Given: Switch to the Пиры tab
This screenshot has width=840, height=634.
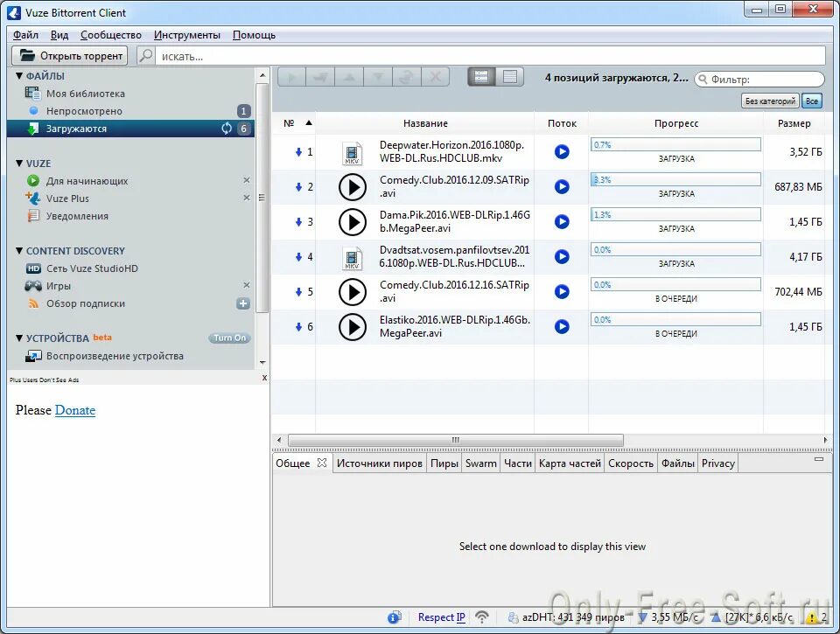Looking at the screenshot, I should [444, 463].
